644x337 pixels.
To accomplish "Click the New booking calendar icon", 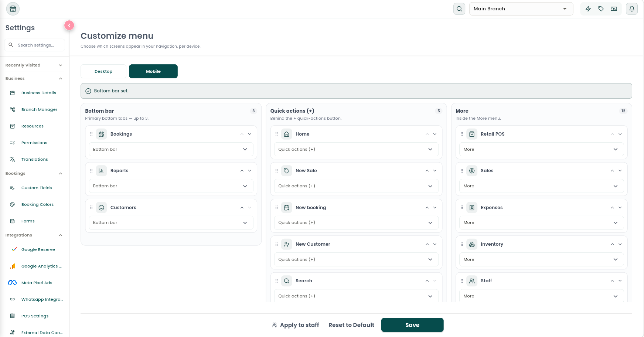I will [287, 208].
